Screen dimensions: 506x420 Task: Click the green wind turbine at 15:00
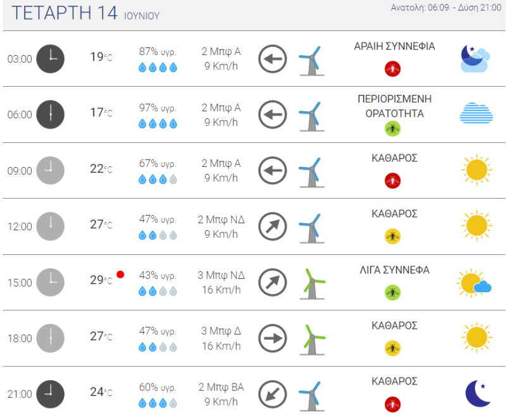pos(312,284)
